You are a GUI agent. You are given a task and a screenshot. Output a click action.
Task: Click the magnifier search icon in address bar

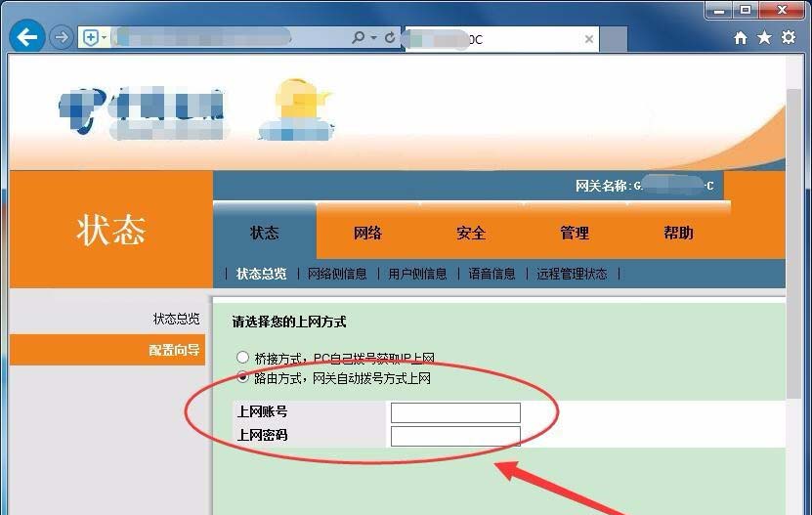359,38
